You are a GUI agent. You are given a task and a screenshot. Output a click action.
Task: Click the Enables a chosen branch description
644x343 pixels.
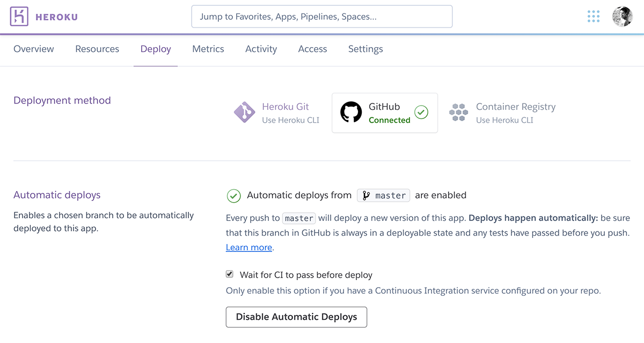104,222
